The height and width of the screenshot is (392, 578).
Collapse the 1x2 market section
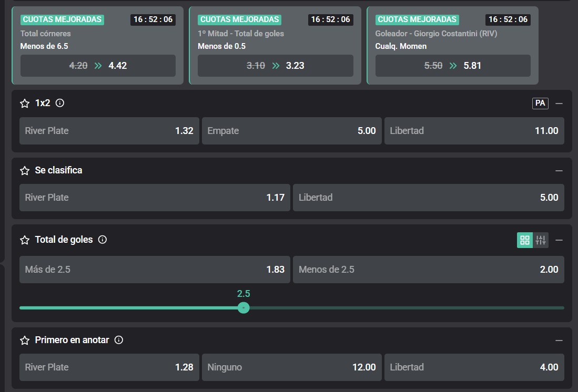559,104
